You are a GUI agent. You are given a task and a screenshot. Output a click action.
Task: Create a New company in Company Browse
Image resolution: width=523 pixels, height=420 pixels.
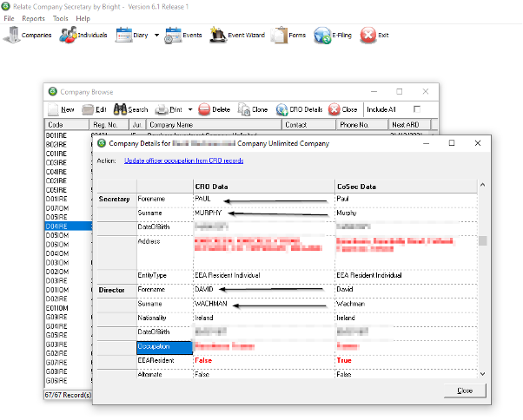[x=61, y=109]
